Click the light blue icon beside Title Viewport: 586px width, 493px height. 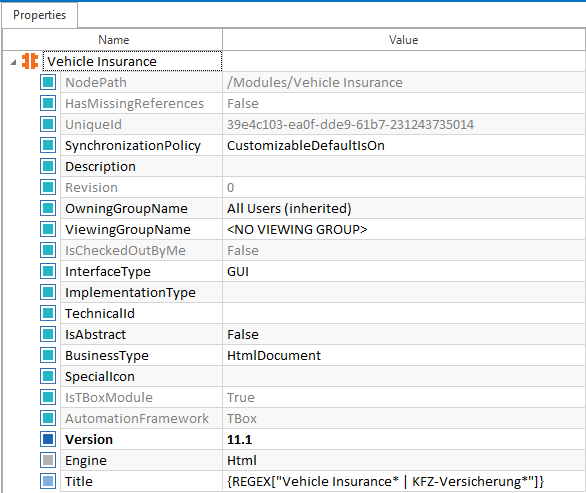click(x=48, y=481)
